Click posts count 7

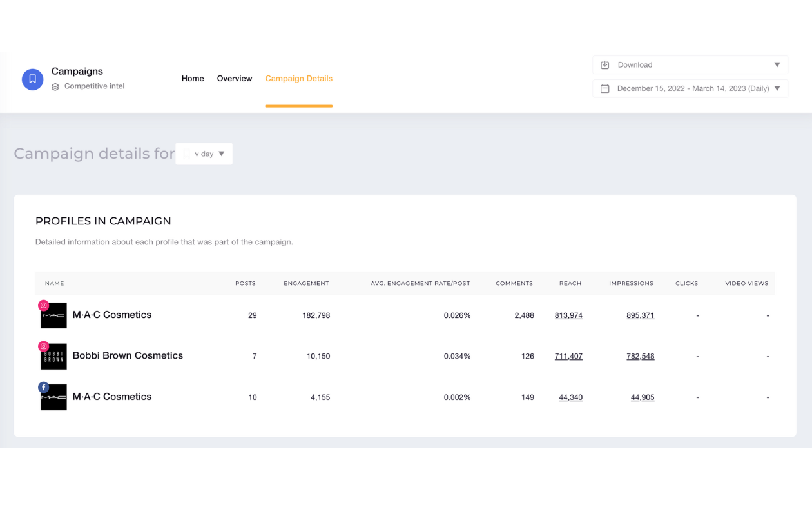255,356
